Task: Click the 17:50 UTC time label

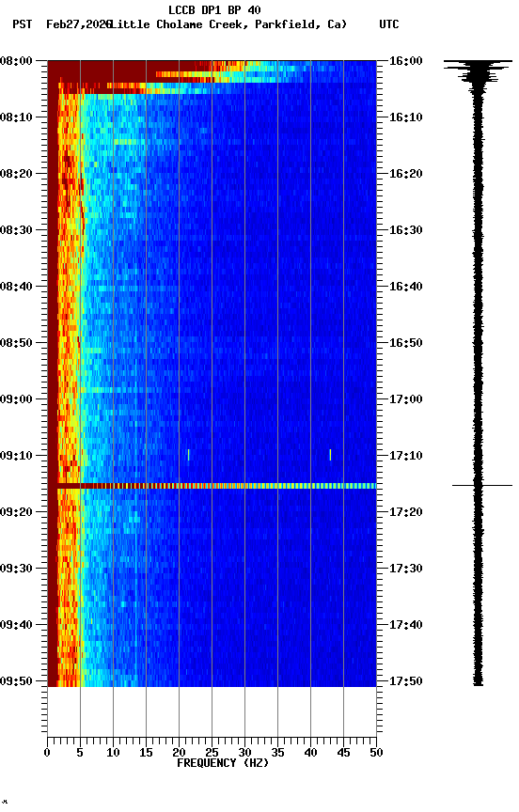Action: point(406,681)
